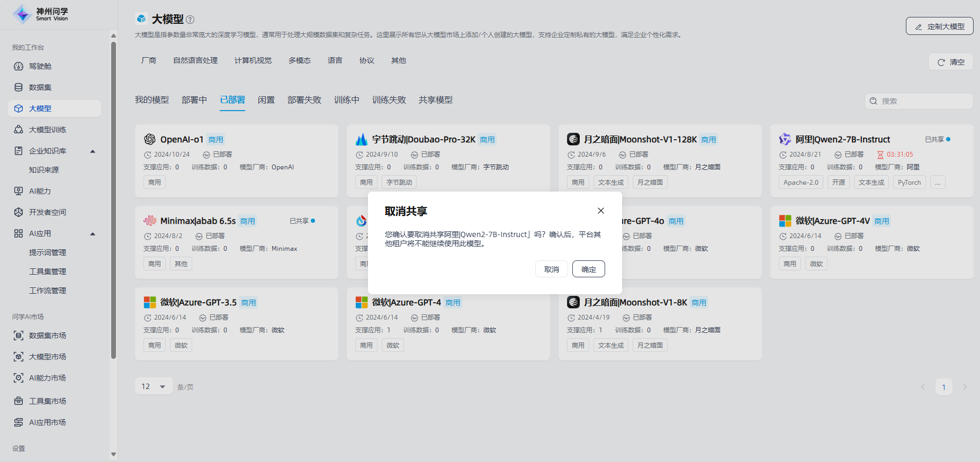
Task: Click the OpenAI logo on OpenAI-o1 card
Action: coord(150,139)
